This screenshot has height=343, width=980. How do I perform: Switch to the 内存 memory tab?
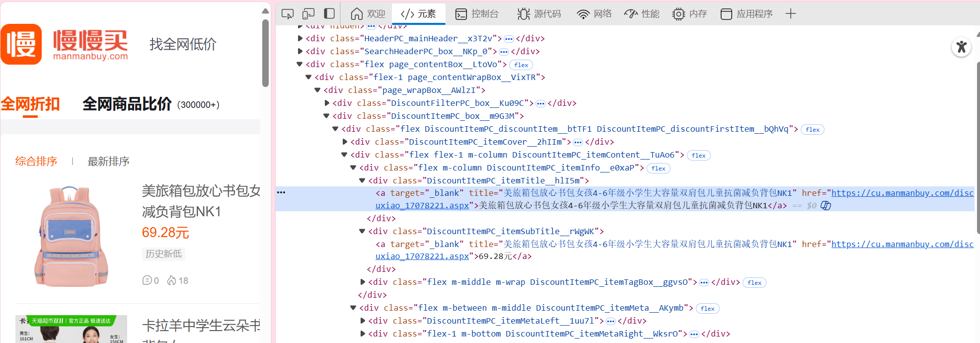[689, 14]
